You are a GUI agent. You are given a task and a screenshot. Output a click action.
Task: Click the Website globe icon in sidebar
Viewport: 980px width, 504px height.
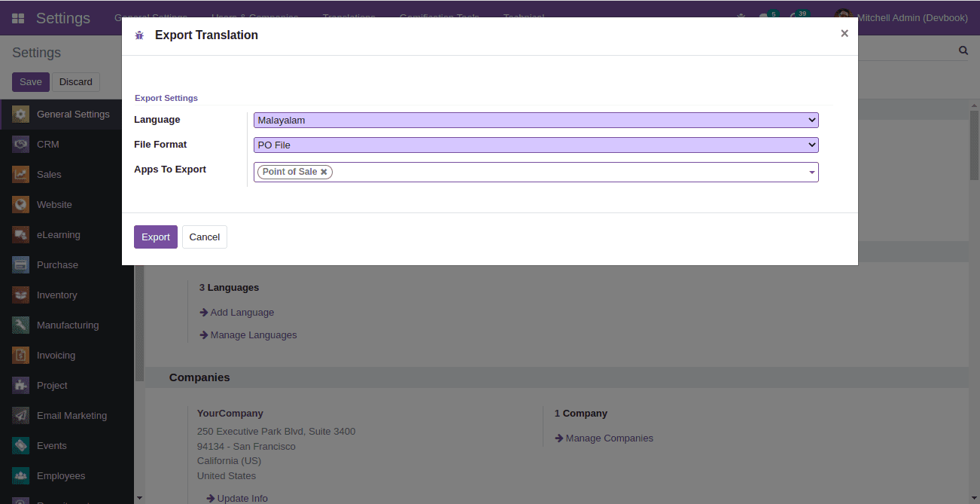pos(20,205)
